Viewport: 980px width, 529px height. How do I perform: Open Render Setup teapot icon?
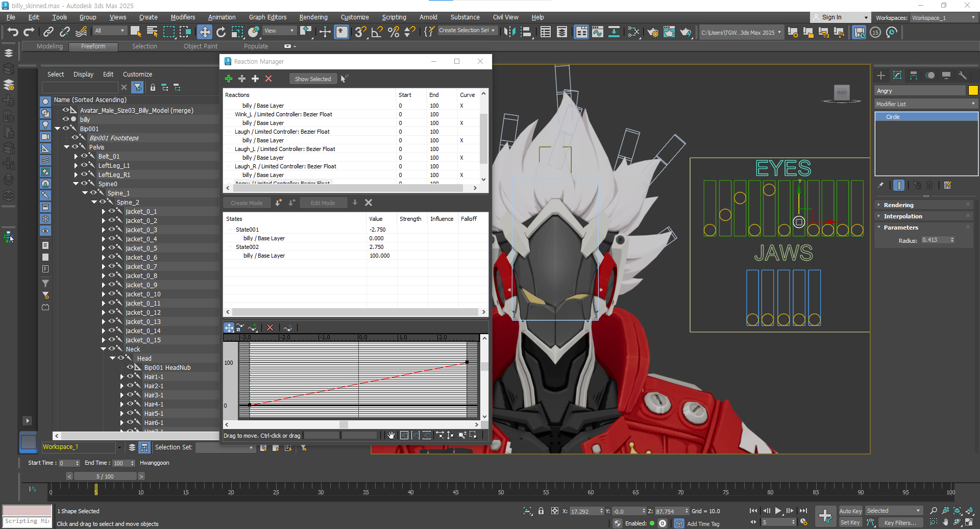(x=653, y=32)
